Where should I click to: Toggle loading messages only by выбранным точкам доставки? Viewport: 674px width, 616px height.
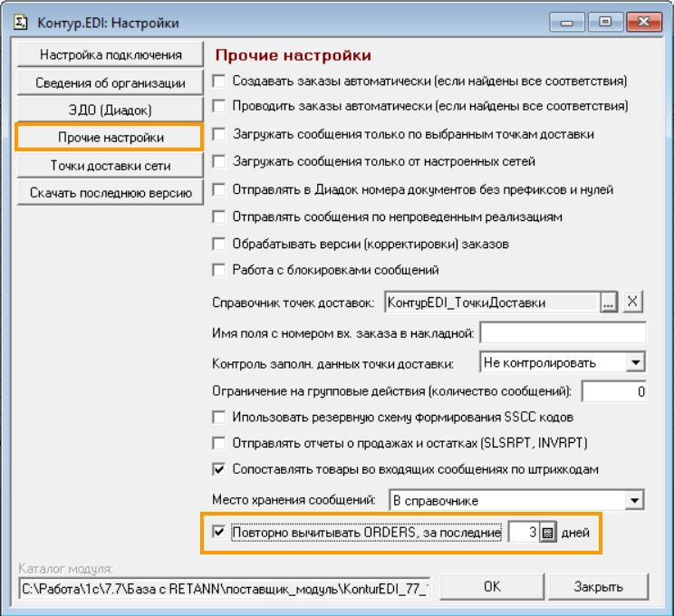pos(219,134)
